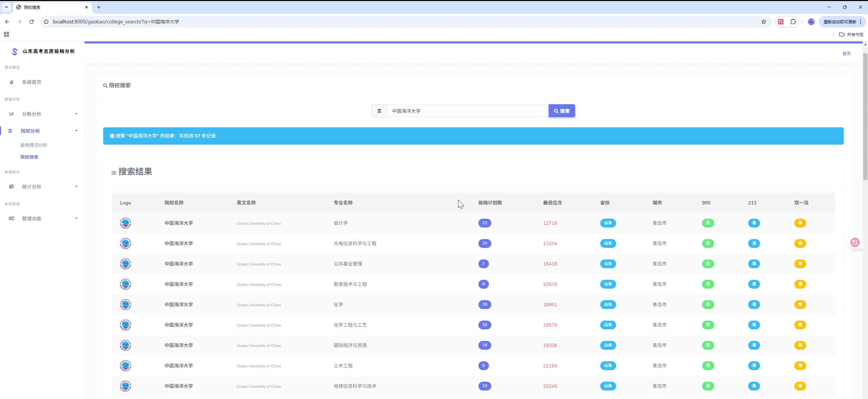Click the green 985 badge in 会计学 row

pyautogui.click(x=708, y=223)
